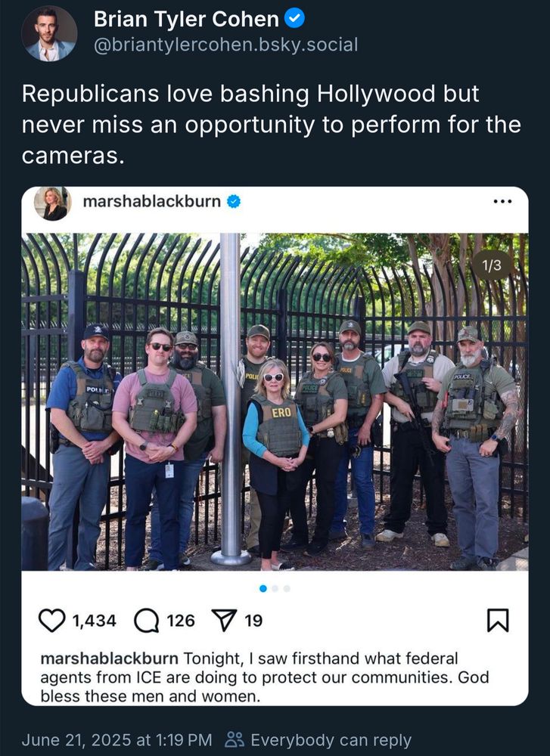Open the June 21, 2025 timestamp

tap(117, 739)
